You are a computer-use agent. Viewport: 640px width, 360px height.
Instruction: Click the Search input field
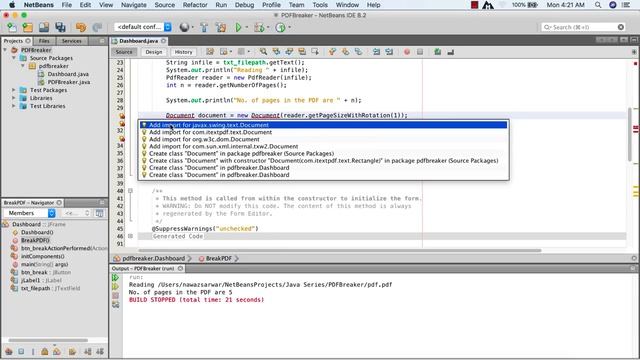point(583,27)
